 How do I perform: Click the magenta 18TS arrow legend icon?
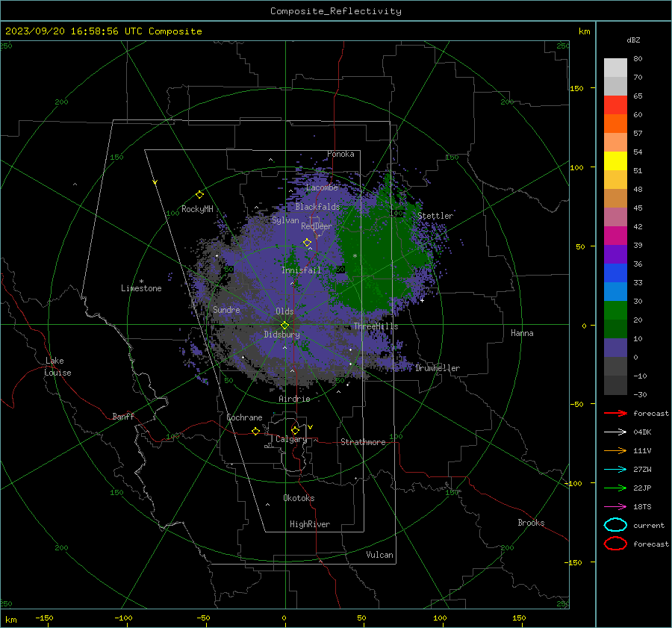point(615,506)
